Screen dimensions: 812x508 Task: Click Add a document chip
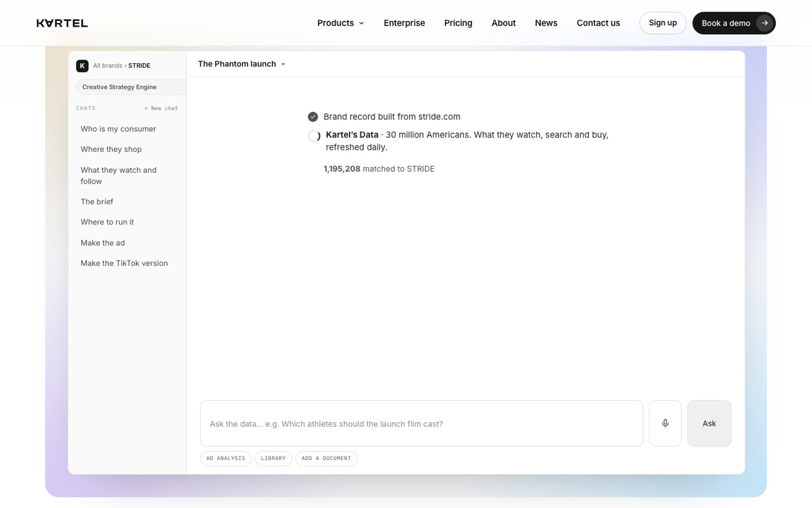[326, 458]
